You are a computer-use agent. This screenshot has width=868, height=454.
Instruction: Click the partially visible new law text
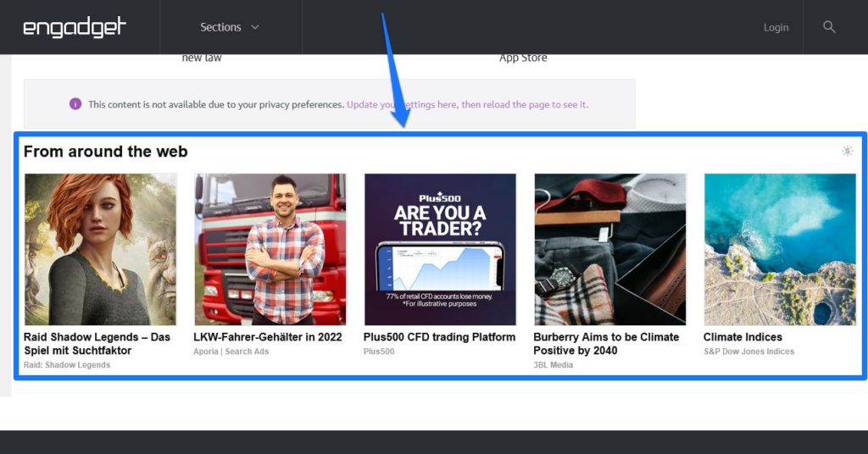(202, 58)
